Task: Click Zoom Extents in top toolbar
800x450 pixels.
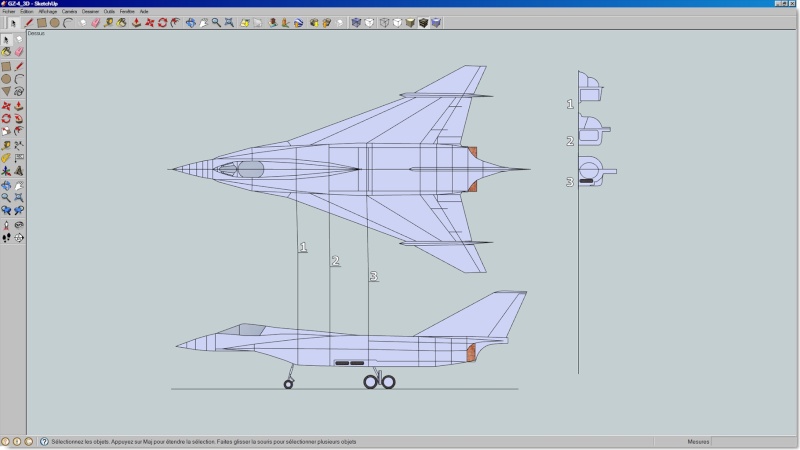Action: pos(229,22)
